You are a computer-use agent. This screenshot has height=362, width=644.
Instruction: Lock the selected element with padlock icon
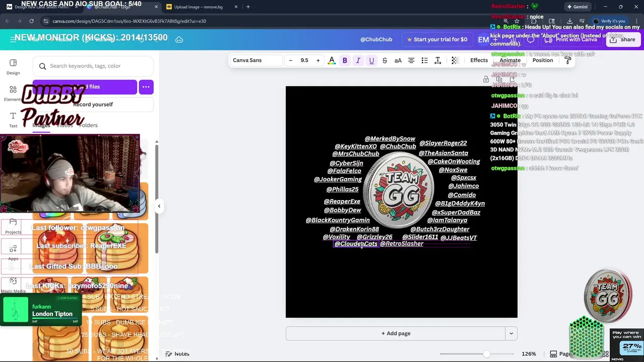point(486,79)
